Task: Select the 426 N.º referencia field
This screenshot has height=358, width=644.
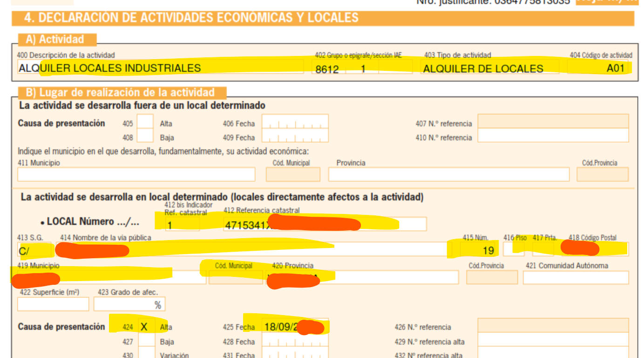Action: point(553,325)
